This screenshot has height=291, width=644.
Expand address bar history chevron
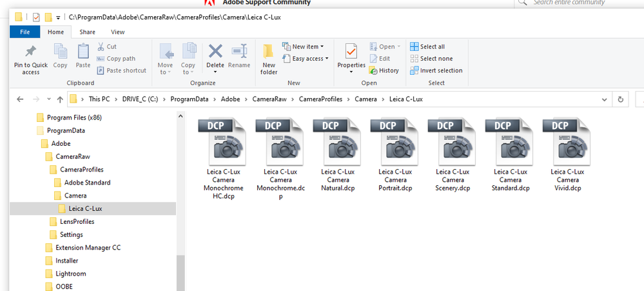coord(604,99)
